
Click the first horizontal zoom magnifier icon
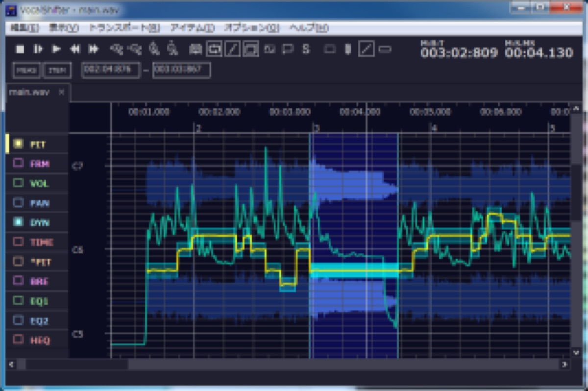click(116, 49)
